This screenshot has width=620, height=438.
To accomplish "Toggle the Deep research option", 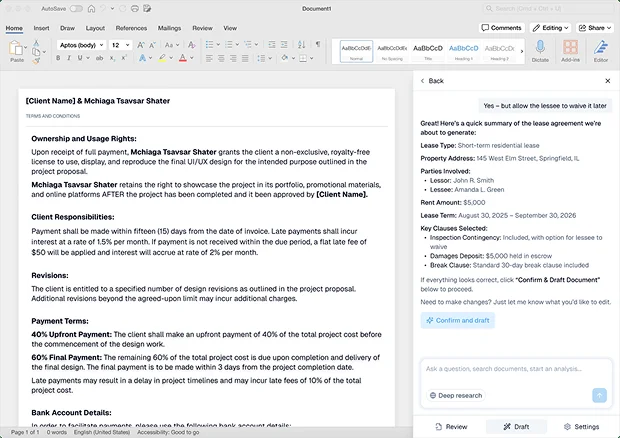I will point(456,395).
